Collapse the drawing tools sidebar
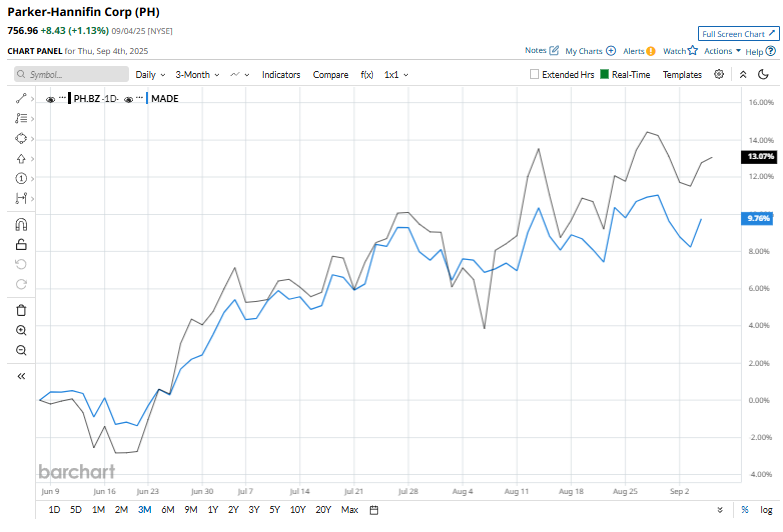 [x=21, y=376]
